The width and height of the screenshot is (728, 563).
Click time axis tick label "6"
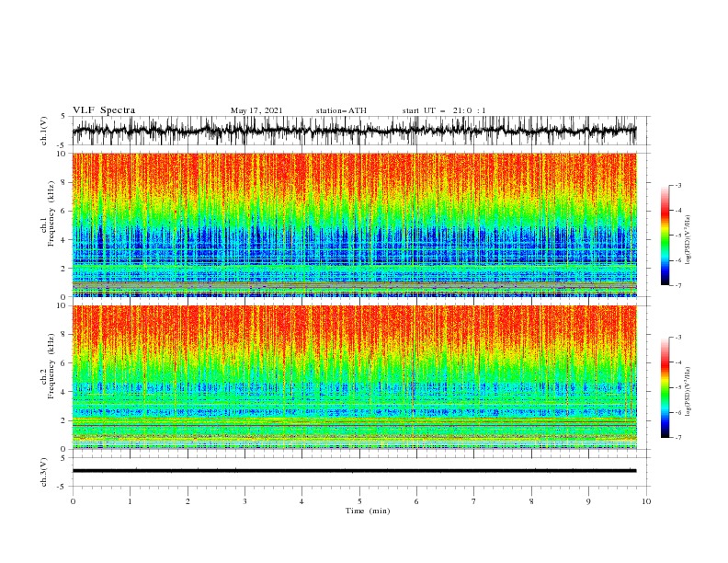pos(416,501)
